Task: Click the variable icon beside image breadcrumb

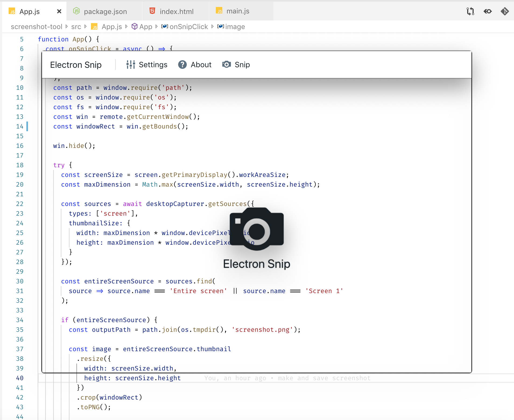Action: (x=220, y=26)
